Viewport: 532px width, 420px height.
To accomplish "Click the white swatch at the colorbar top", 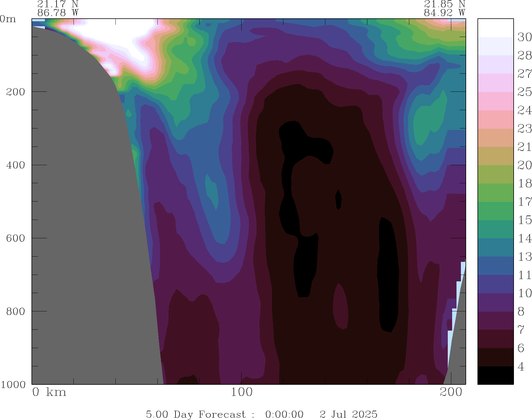I will click(495, 28).
